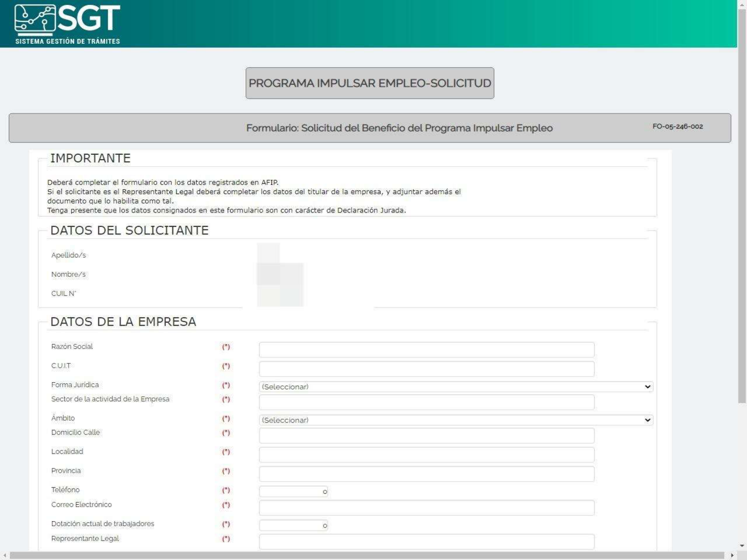Screen dimensions: 747x560
Task: Click the Razón Social input field
Action: coord(426,349)
